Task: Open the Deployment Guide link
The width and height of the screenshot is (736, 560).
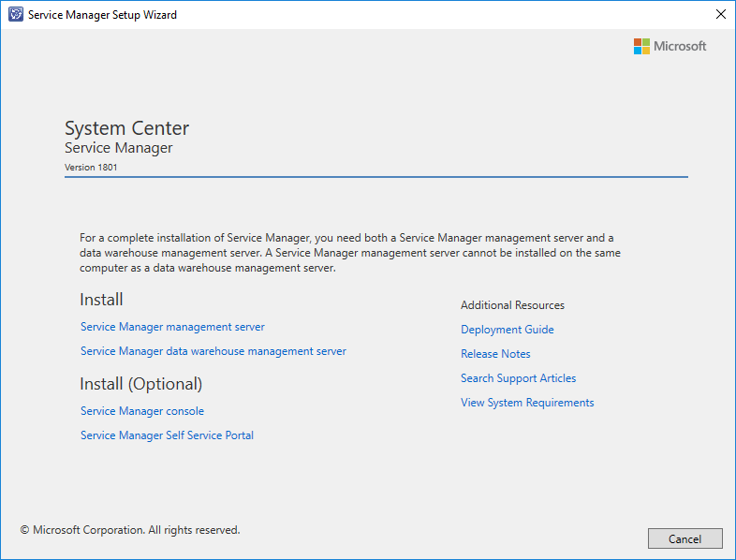Action: point(507,330)
